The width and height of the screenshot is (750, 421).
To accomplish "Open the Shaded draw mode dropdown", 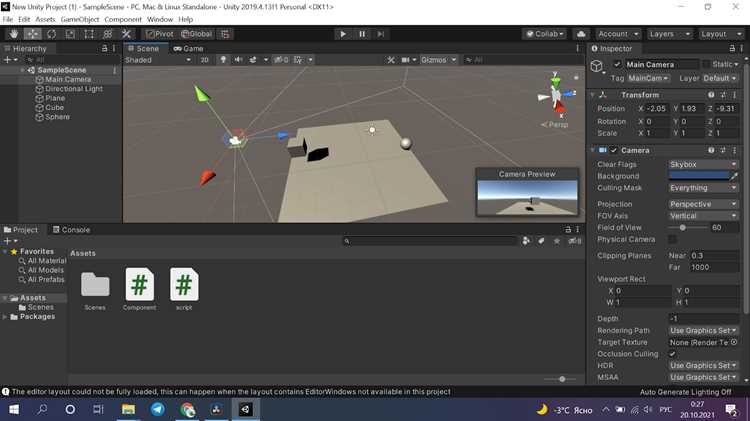I will pos(158,60).
